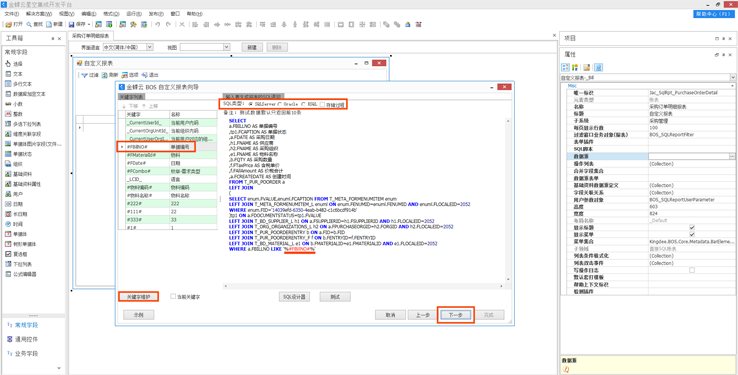Pick the 文本 field in toolbox
This screenshot has width=738, height=375.
coord(14,74)
